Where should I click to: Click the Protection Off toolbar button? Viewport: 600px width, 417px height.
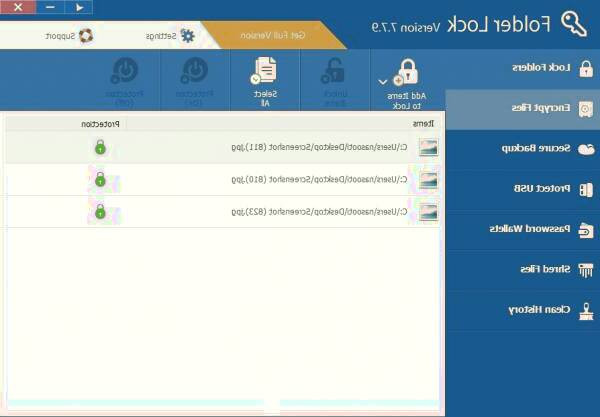(124, 81)
